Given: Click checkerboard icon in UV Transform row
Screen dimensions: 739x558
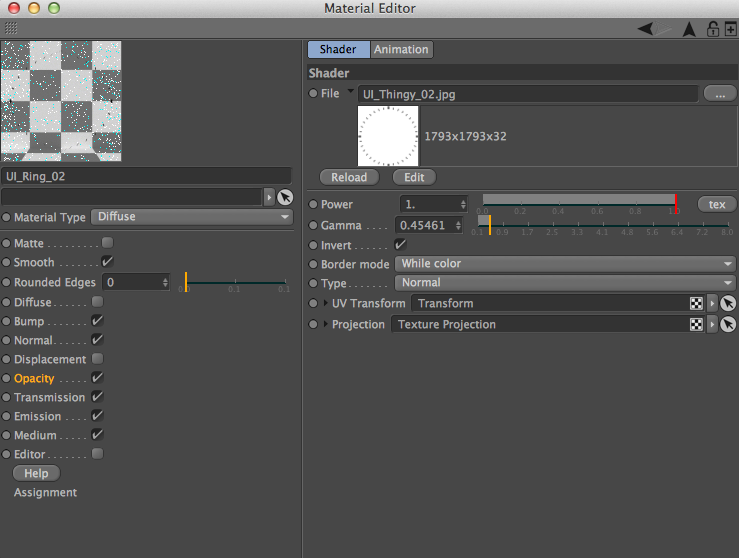Looking at the screenshot, I should (x=696, y=303).
